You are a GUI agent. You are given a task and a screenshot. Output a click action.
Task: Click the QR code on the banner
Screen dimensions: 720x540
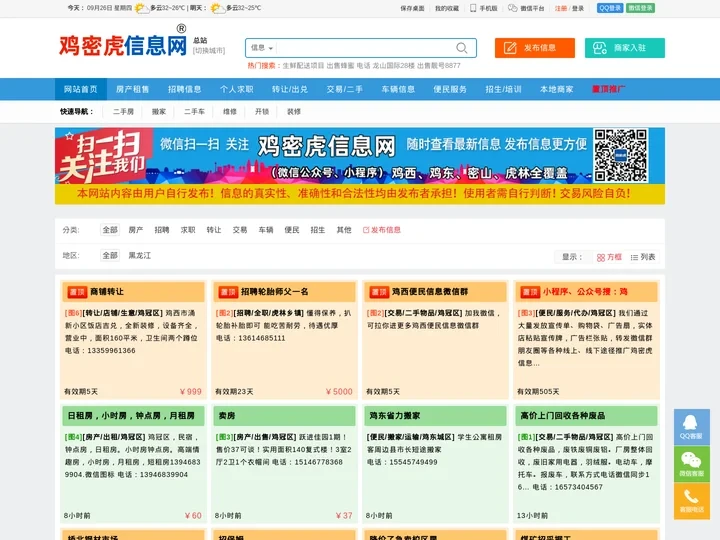pyautogui.click(x=620, y=155)
